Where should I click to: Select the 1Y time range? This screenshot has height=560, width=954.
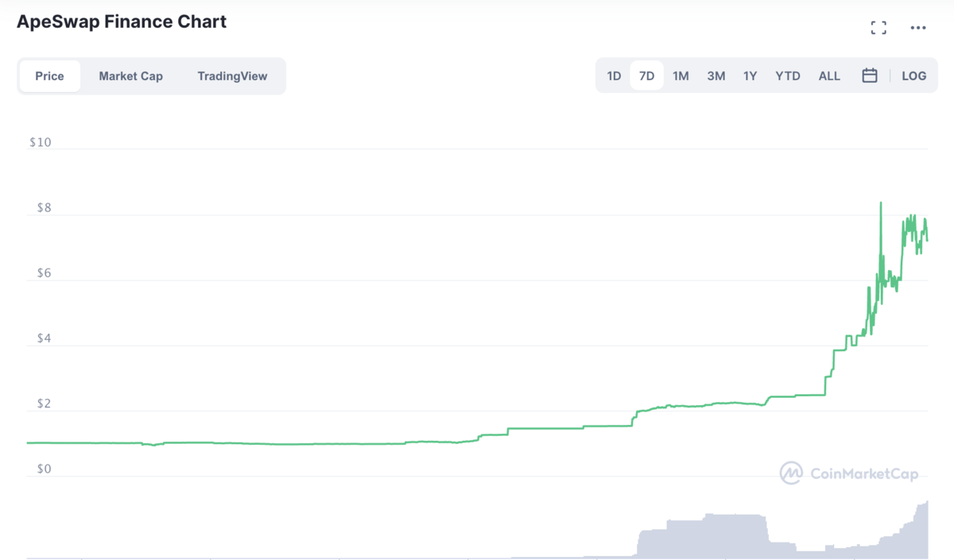click(x=750, y=76)
